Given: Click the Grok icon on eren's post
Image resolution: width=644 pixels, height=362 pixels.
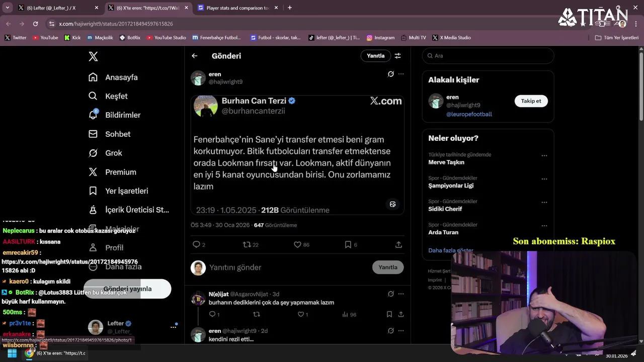Looking at the screenshot, I should (390, 74).
